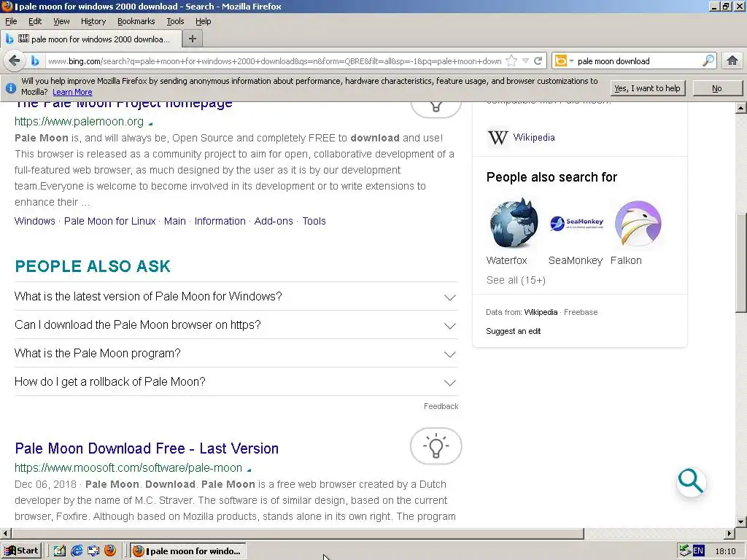The height and width of the screenshot is (560, 747).
Task: Open the Windows sitelink under palemoon.org
Action: coord(35,221)
